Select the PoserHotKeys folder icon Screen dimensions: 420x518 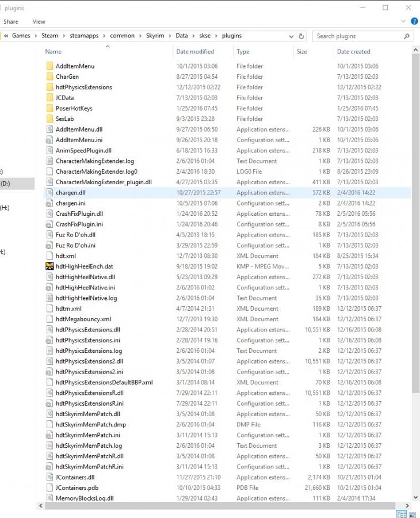pyautogui.click(x=49, y=108)
